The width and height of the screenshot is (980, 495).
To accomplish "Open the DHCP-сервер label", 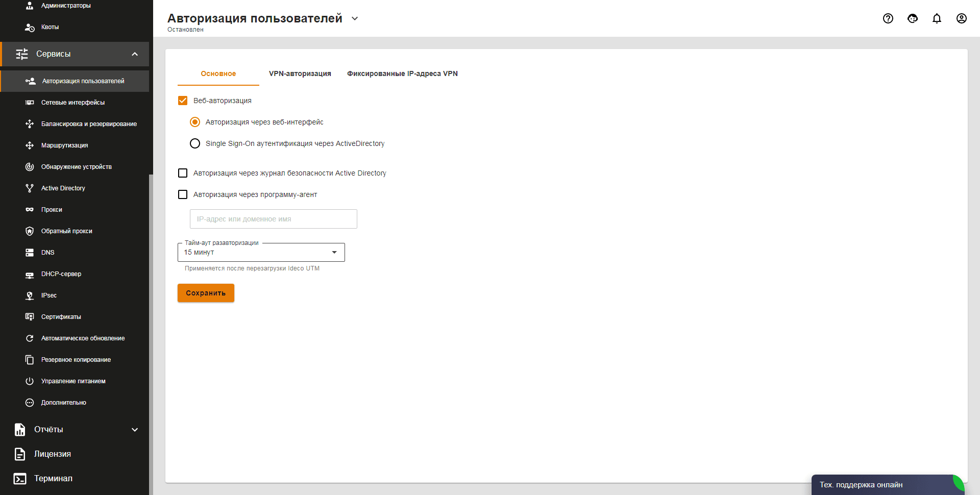I will click(61, 274).
